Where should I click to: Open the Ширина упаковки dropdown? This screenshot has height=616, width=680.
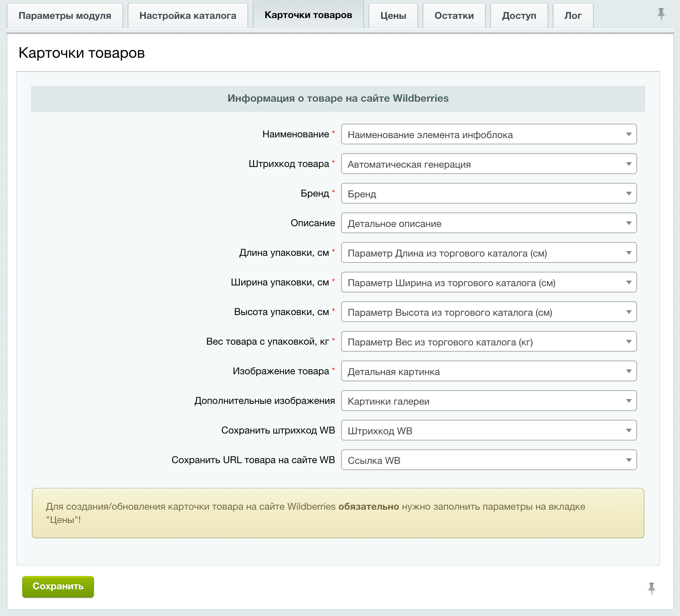click(x=488, y=282)
